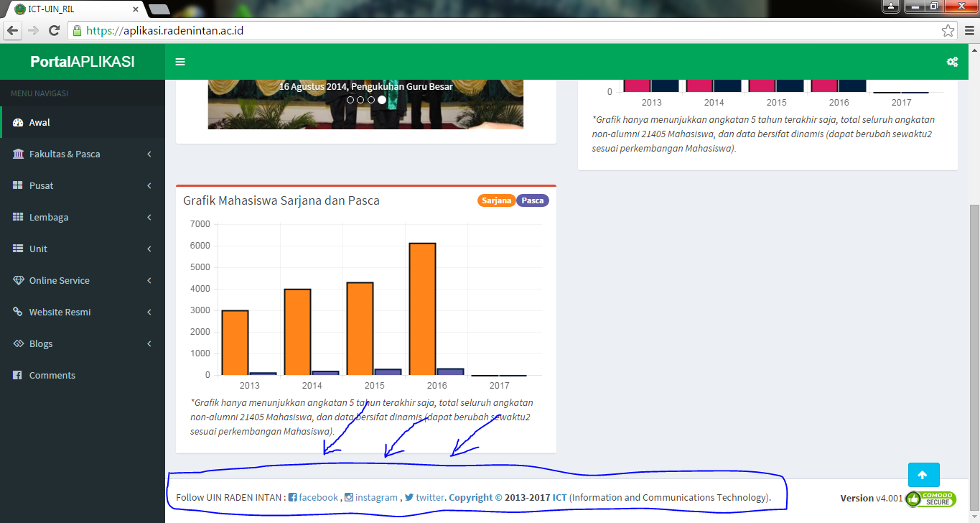This screenshot has height=523, width=980.
Task: Open the Online Service menu item
Action: 83,280
